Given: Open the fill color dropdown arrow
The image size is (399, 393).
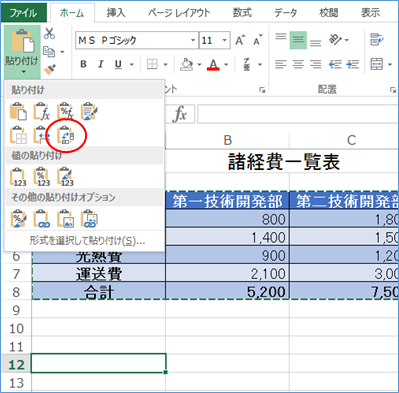Looking at the screenshot, I should [x=199, y=64].
